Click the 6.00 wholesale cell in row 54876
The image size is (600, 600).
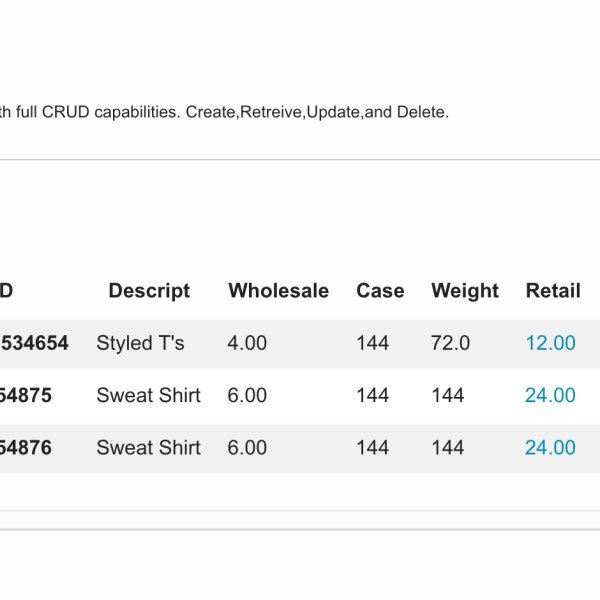click(247, 448)
